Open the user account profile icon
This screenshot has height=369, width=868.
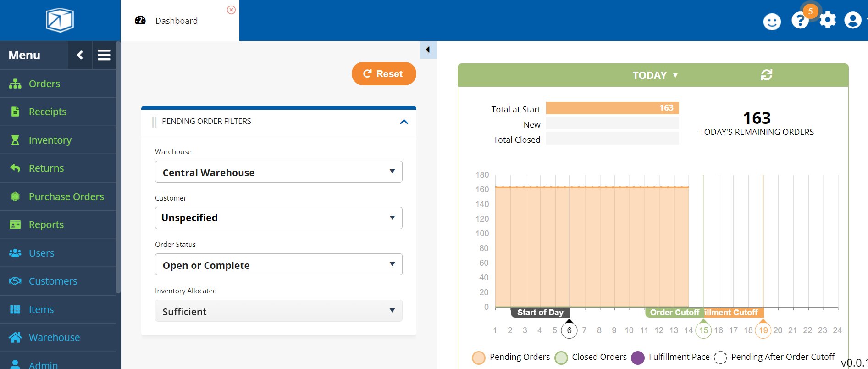point(852,20)
